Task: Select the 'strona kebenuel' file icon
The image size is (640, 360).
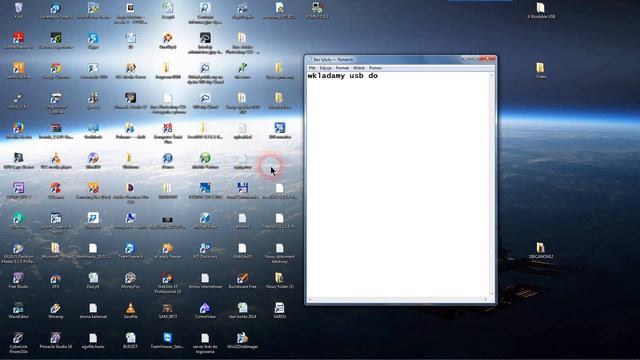Action: [x=93, y=311]
